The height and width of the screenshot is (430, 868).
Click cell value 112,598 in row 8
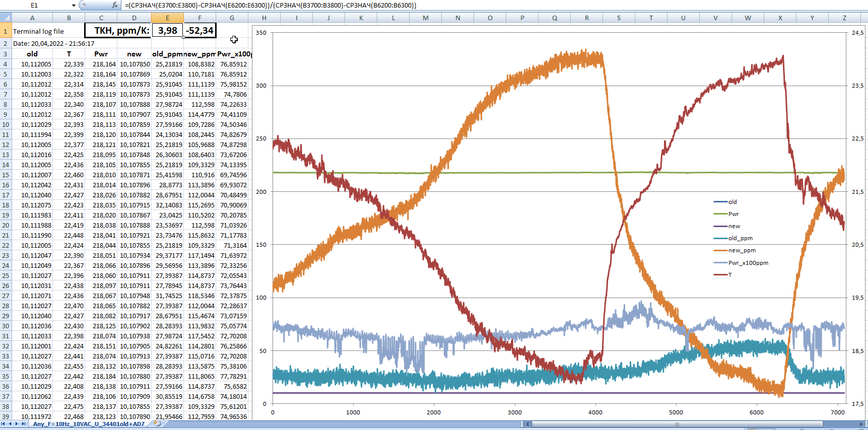click(x=199, y=104)
